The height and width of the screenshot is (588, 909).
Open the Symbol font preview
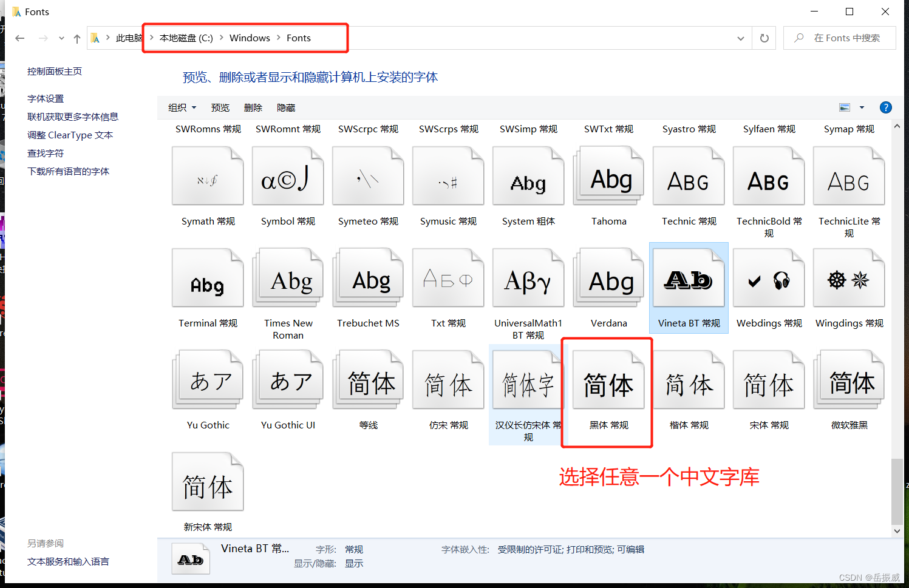coord(287,176)
